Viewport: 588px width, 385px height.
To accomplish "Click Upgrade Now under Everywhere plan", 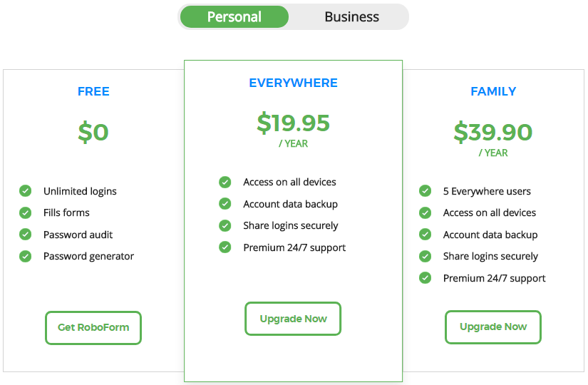I will point(293,319).
